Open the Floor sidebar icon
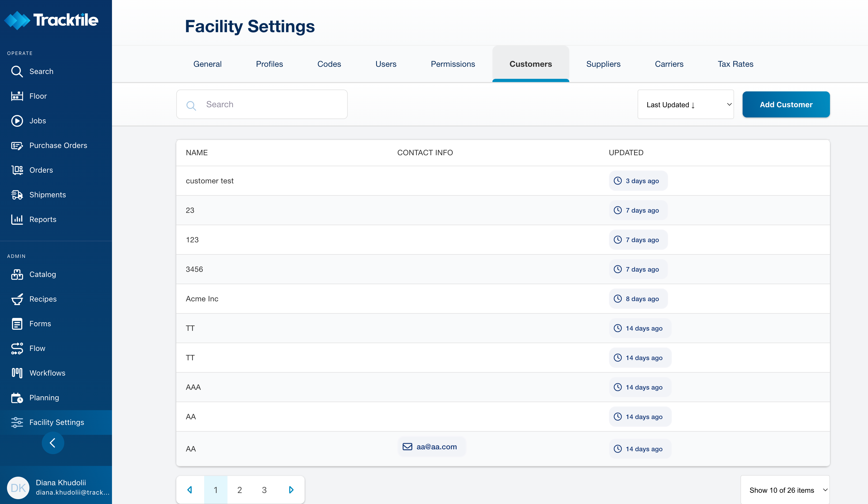868x504 pixels. tap(17, 96)
